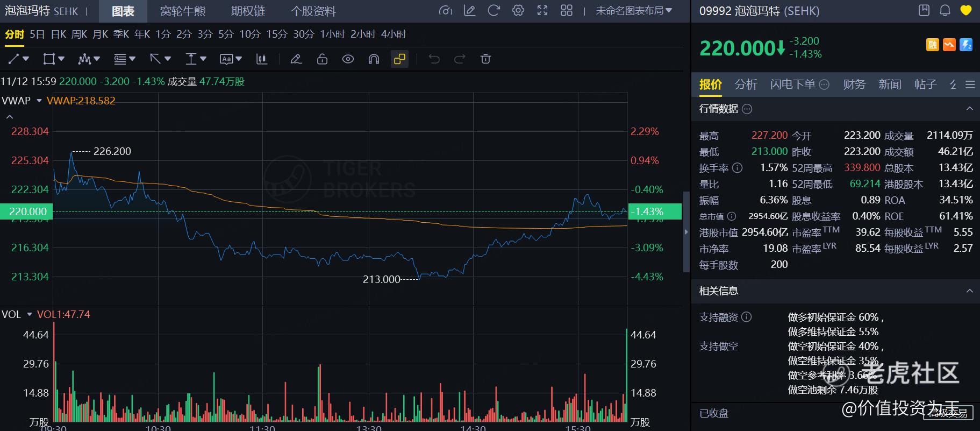Click the fullscreen expand icon

542,11
